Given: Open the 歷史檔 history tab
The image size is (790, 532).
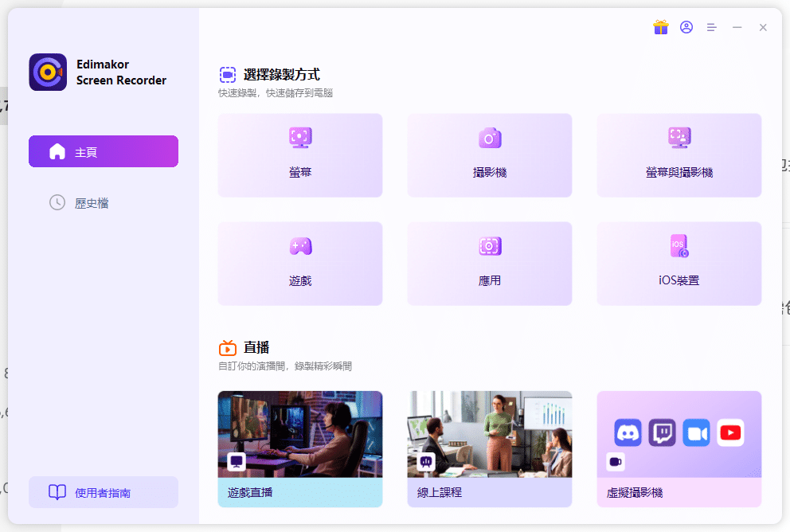Looking at the screenshot, I should tap(104, 202).
